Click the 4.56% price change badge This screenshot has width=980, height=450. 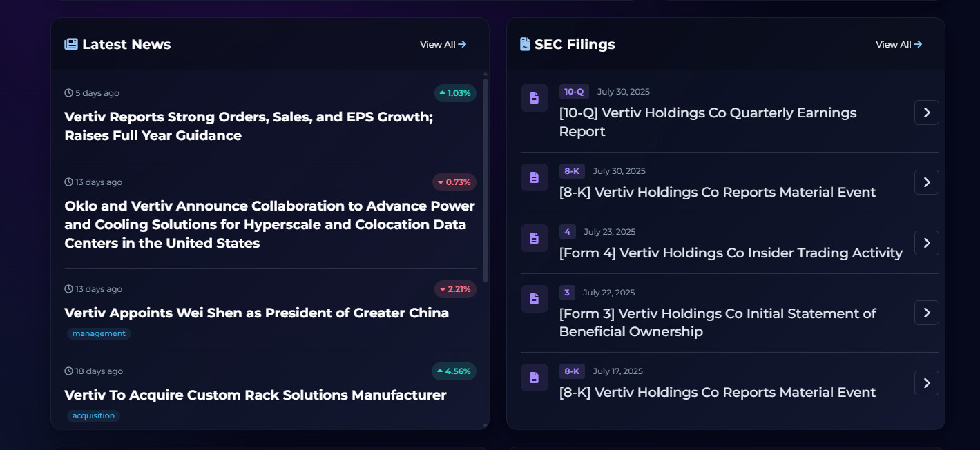pos(454,371)
